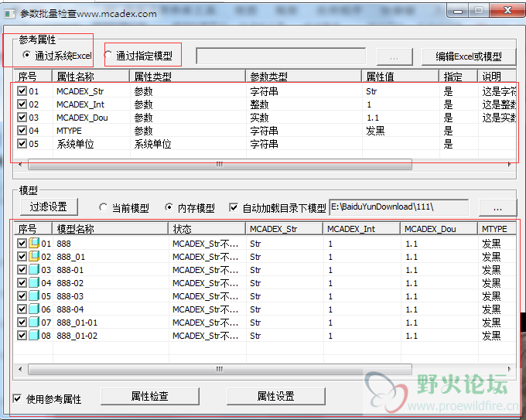Select the 当前模型 radio option
The height and width of the screenshot is (420, 526).
coord(104,207)
